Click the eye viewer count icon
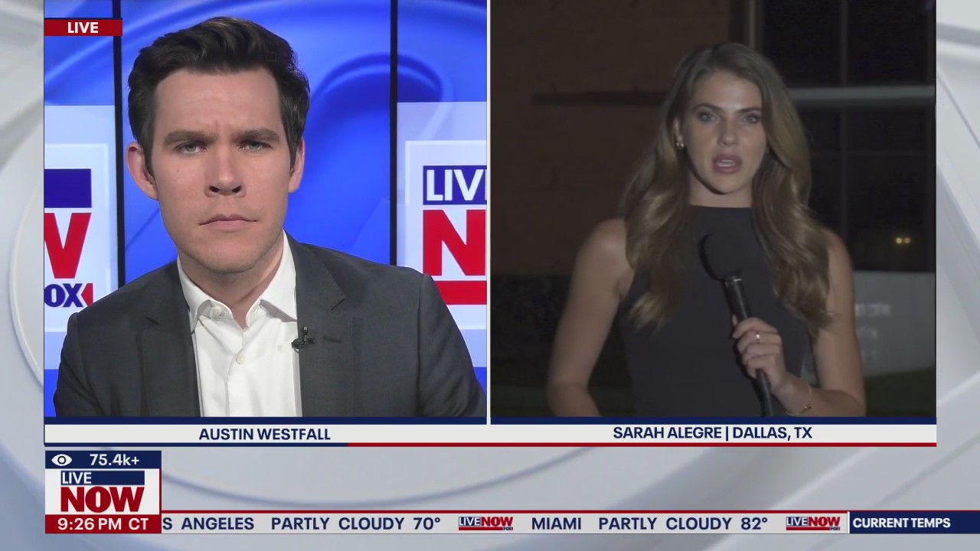This screenshot has height=551, width=980. pos(62,460)
